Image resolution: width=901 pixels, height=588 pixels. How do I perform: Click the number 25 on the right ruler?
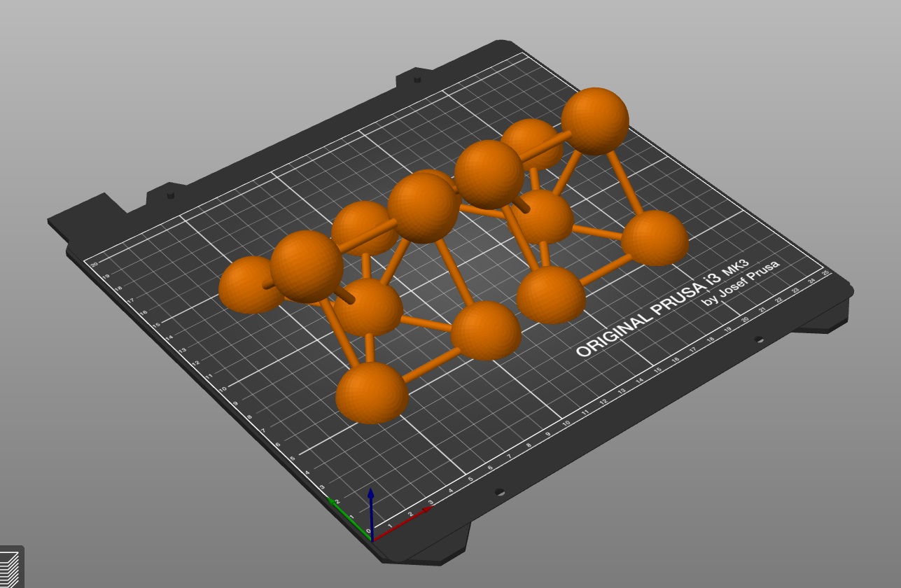pyautogui.click(x=825, y=272)
